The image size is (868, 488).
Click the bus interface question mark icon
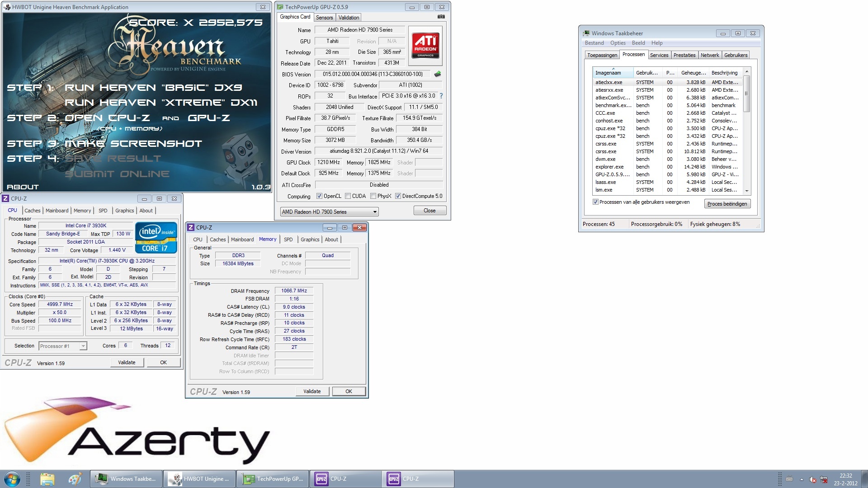441,96
